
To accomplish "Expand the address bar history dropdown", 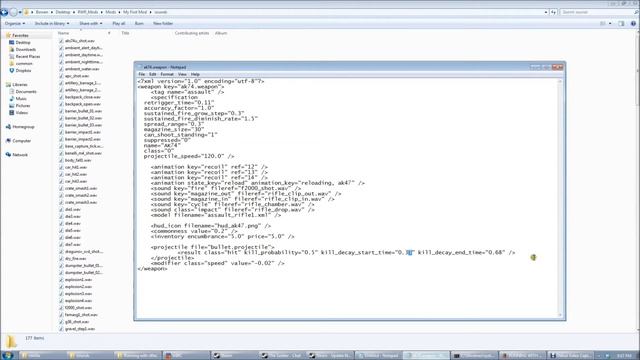I will 546,12.
